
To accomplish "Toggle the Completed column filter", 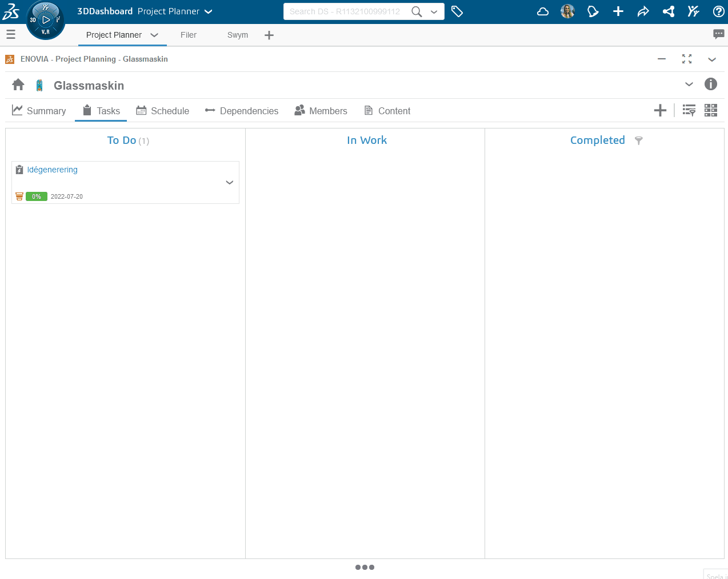I will [x=638, y=140].
